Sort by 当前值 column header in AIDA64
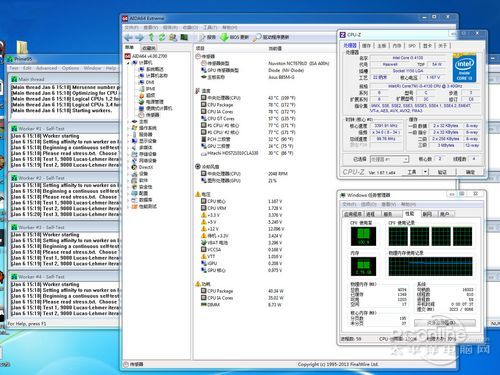The height and width of the screenshot is (375, 500). click(275, 48)
